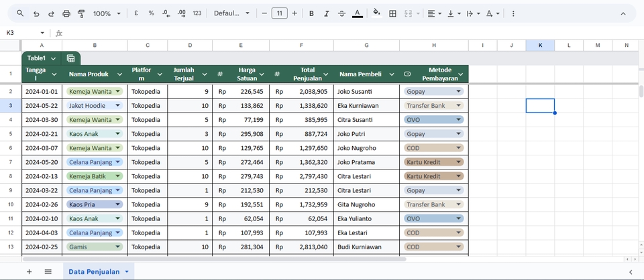The width and height of the screenshot is (644, 280).
Task: Open the three-dot more options menu
Action: coord(513,13)
